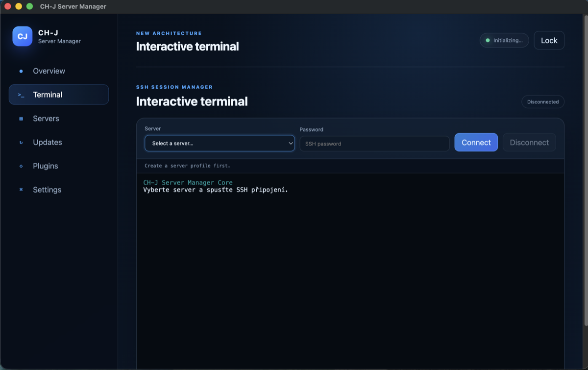Click 'Create a server profile first.' hint text
Image resolution: width=588 pixels, height=370 pixels.
point(187,166)
